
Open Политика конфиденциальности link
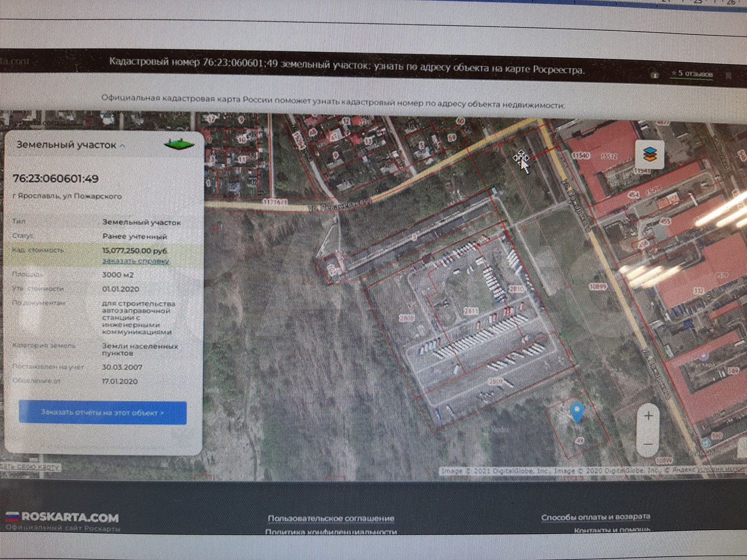coord(331,531)
